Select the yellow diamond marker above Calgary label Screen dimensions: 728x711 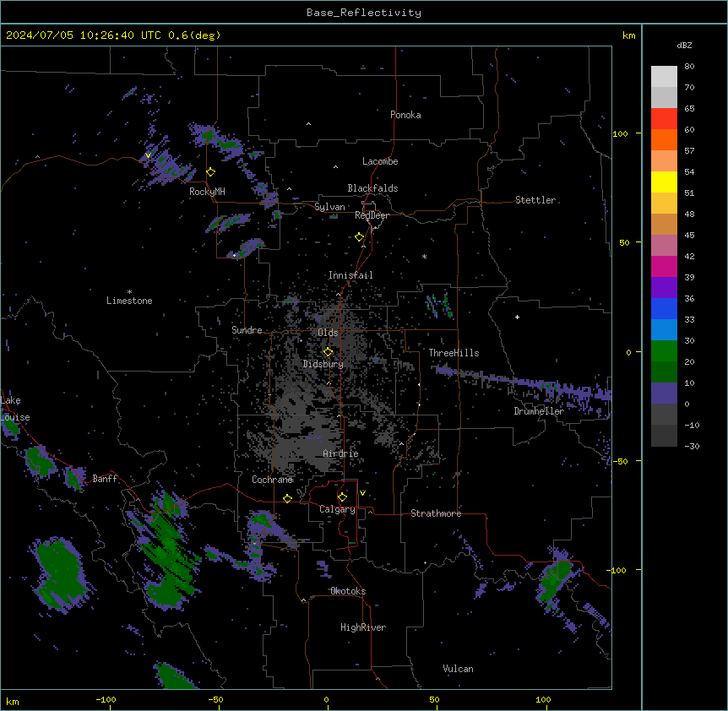342,497
